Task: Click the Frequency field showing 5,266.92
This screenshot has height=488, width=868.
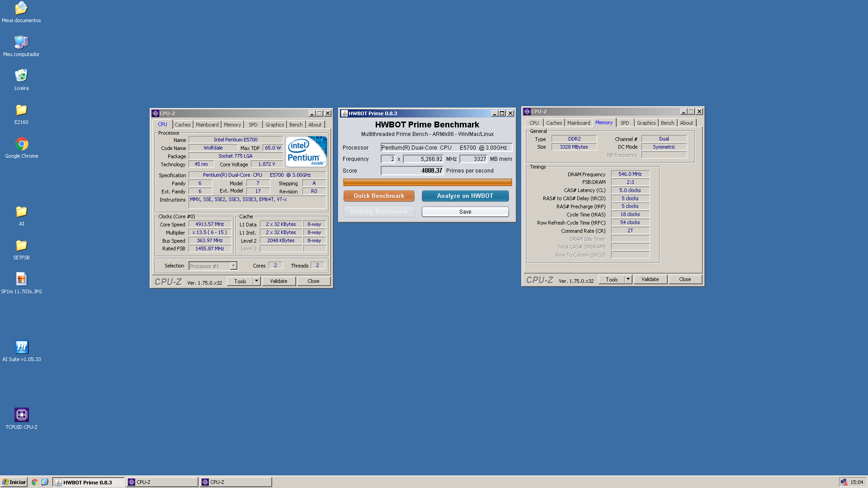Action: point(424,159)
